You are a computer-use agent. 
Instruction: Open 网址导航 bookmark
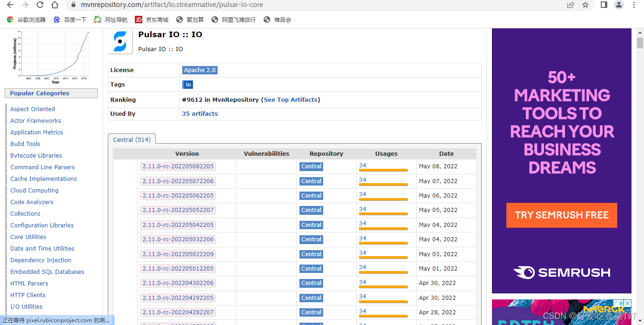(111, 20)
